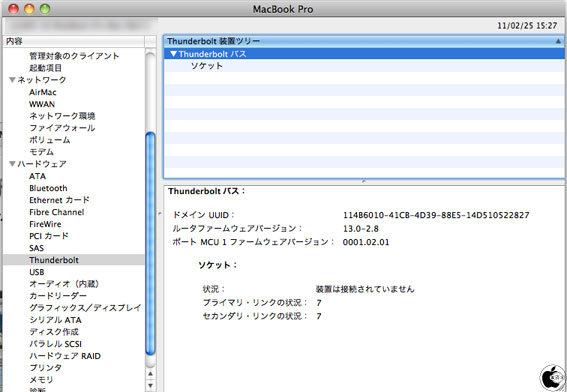
Task: Click the プライマリ・リンクの状況 label
Action: click(x=255, y=302)
